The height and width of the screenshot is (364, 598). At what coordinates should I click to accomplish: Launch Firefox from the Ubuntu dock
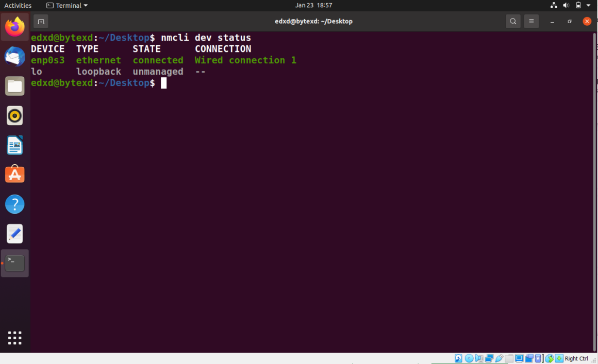(x=14, y=27)
